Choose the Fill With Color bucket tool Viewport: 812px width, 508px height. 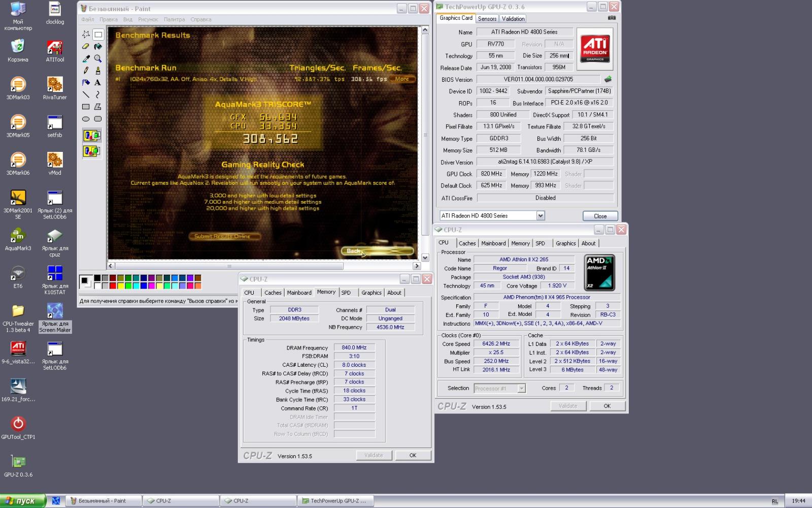click(98, 46)
